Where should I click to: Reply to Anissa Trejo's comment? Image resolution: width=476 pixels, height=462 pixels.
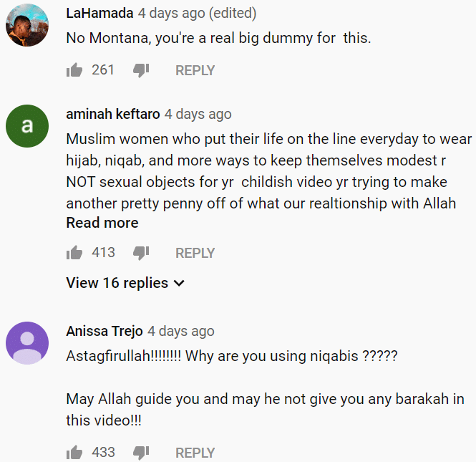pyautogui.click(x=195, y=453)
